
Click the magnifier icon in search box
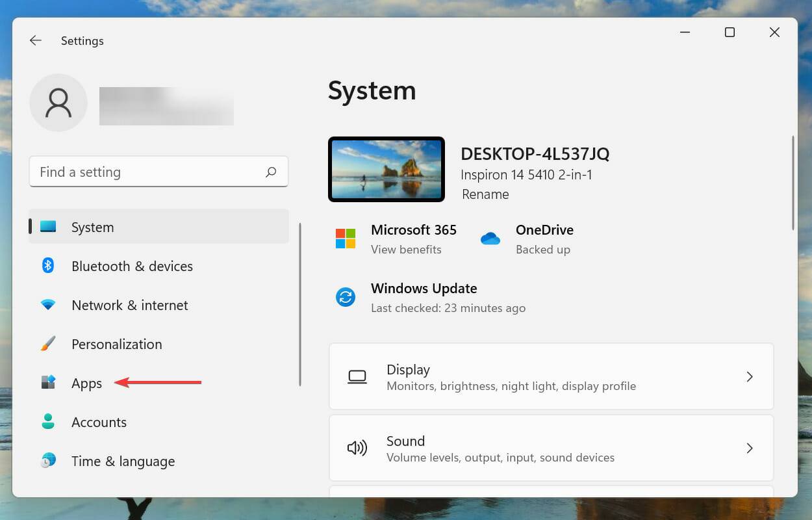pyautogui.click(x=271, y=172)
